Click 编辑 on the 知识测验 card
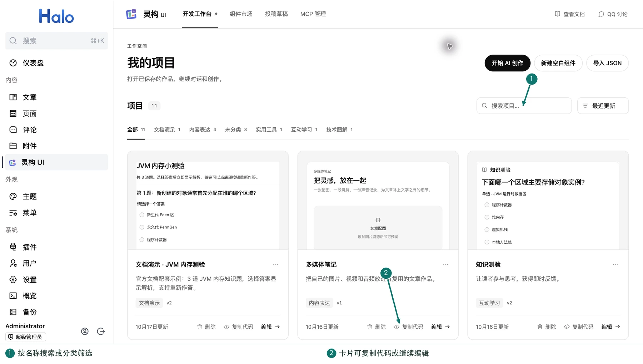 tap(610, 327)
